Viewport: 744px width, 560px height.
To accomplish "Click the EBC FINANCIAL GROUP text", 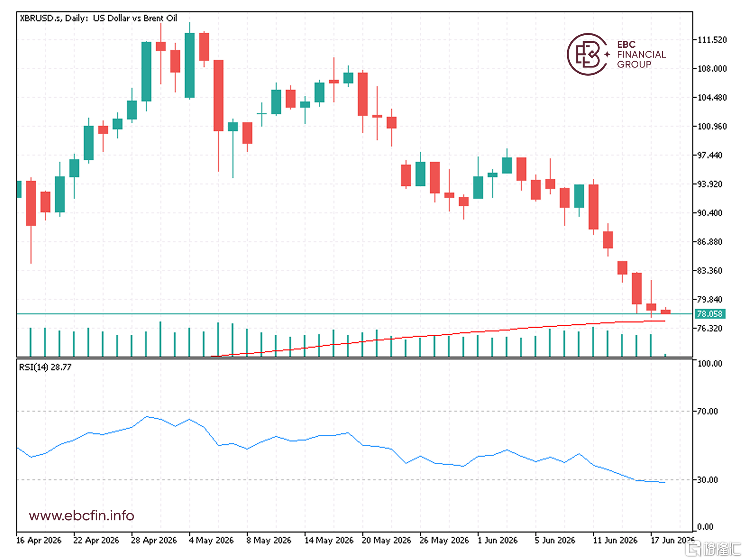I will (641, 54).
